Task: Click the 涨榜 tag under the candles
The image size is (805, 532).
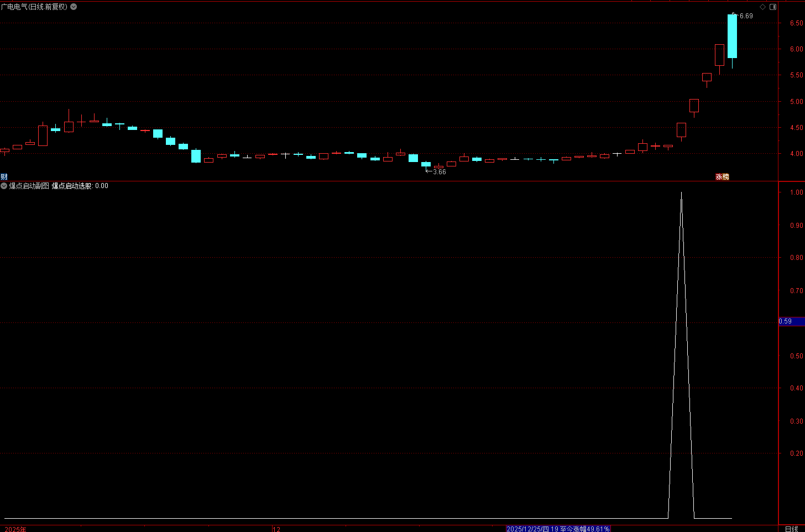Action: (x=722, y=176)
